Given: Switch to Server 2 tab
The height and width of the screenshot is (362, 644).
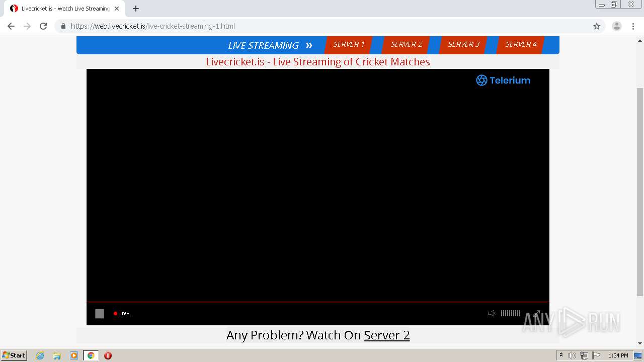Looking at the screenshot, I should coord(406,45).
